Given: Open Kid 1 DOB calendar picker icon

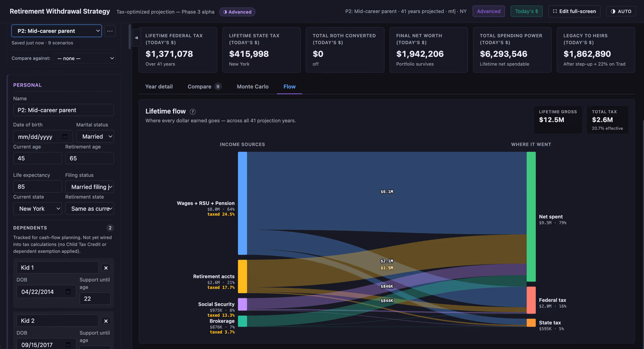Looking at the screenshot, I should 68,292.
